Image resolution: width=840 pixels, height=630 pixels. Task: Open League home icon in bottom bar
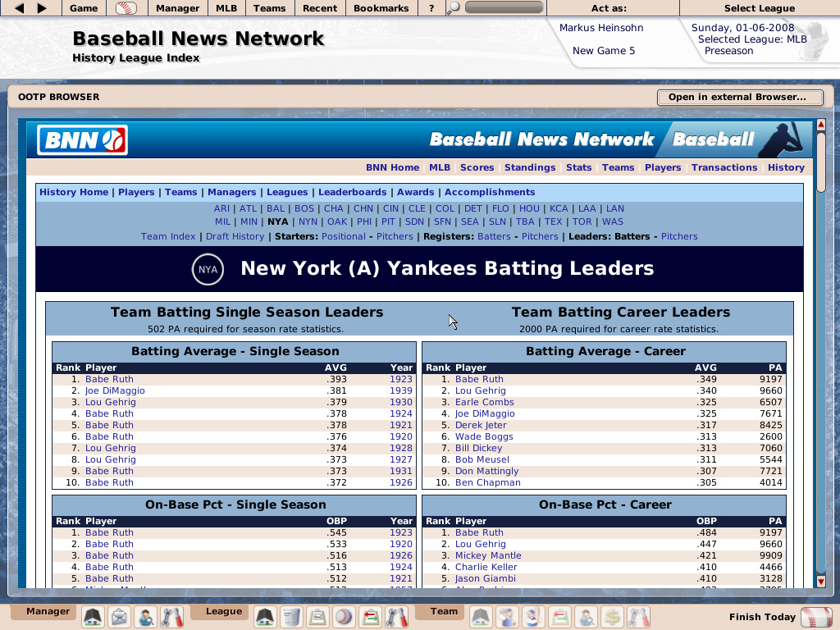pos(265,617)
